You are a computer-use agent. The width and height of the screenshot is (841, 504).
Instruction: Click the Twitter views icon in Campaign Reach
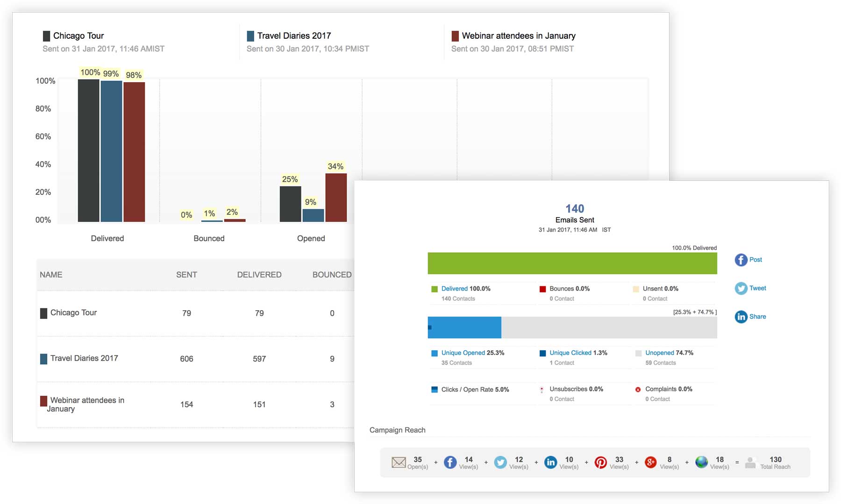[x=500, y=462]
